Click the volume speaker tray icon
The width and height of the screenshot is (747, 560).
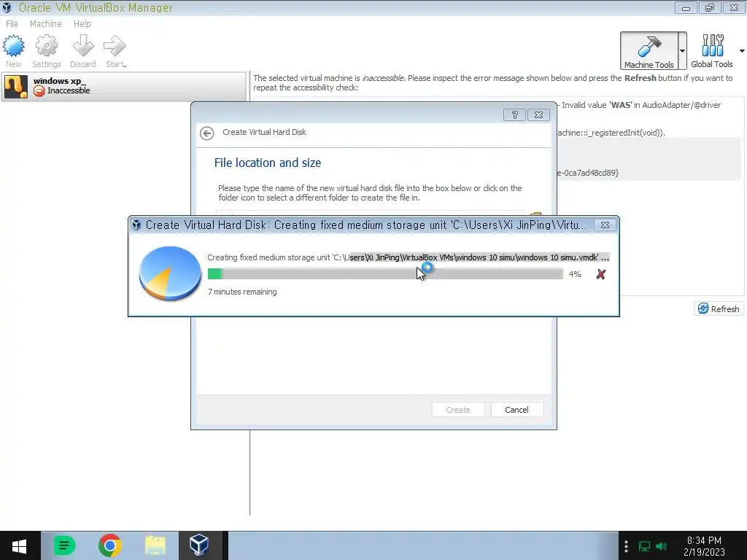pyautogui.click(x=661, y=546)
